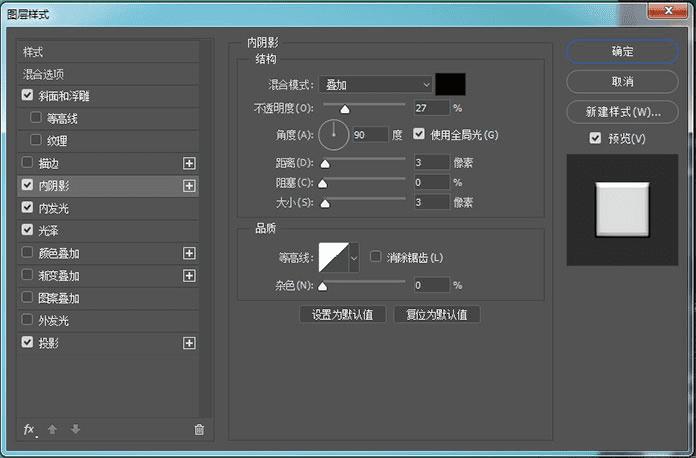The height and width of the screenshot is (458, 696).
Task: Click the 确定 button
Action: (x=622, y=51)
